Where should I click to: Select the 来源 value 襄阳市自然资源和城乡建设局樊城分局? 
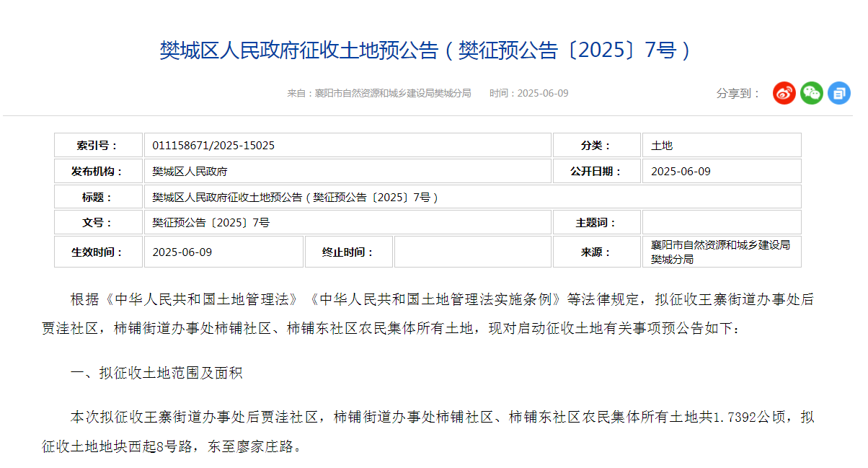[720, 252]
